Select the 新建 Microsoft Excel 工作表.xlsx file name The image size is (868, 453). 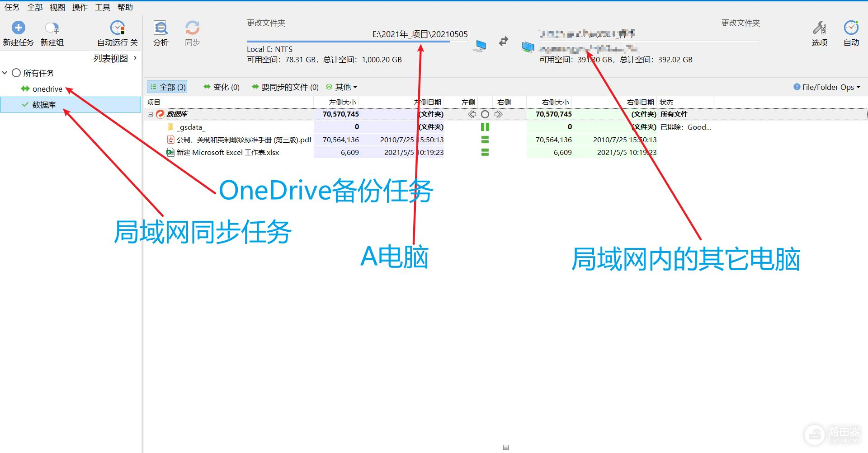(x=228, y=153)
